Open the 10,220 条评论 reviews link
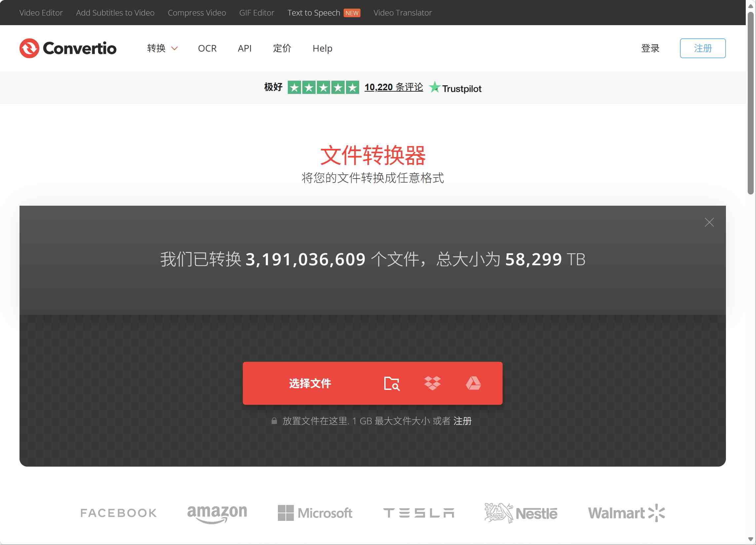The width and height of the screenshot is (756, 545). (394, 87)
